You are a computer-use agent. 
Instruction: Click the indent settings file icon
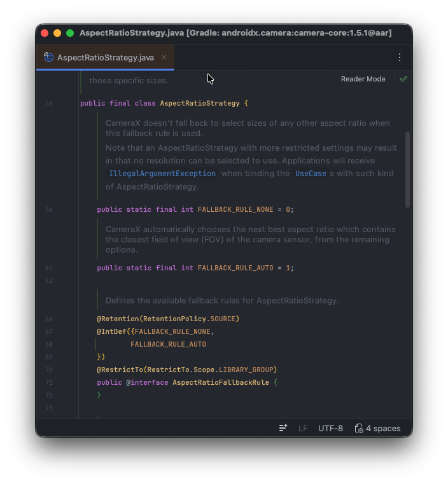tap(359, 428)
